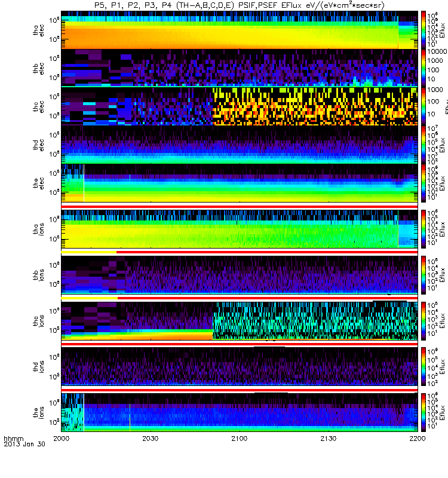Select the 'thb elec' panel label
Viewport: 448px width, 478px height.
(38, 68)
